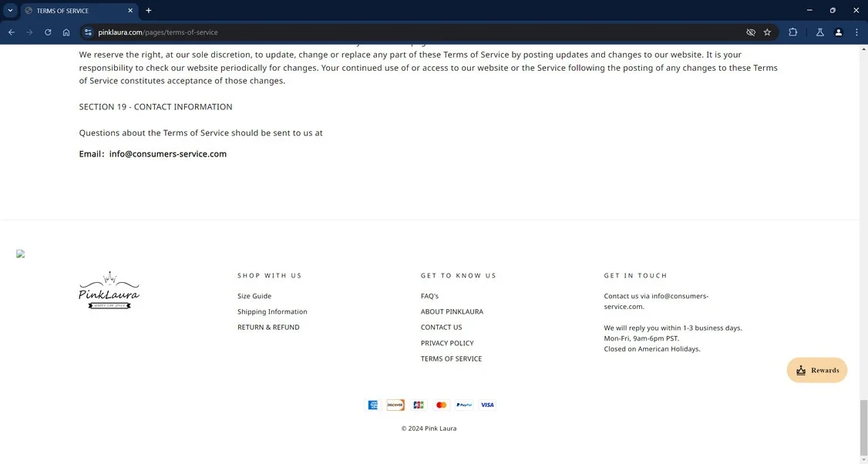Restore down the browser window
This screenshot has height=464, width=868.
click(x=833, y=11)
